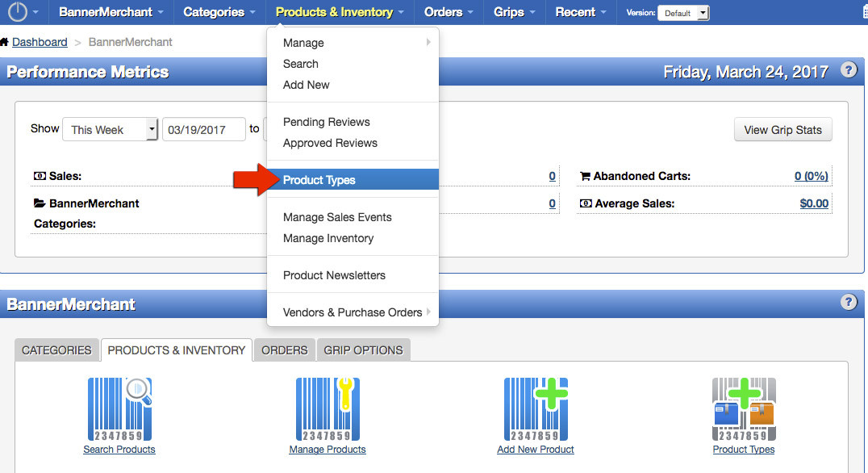Click Performance Metrics help question mark icon
The image size is (868, 473).
[x=848, y=70]
